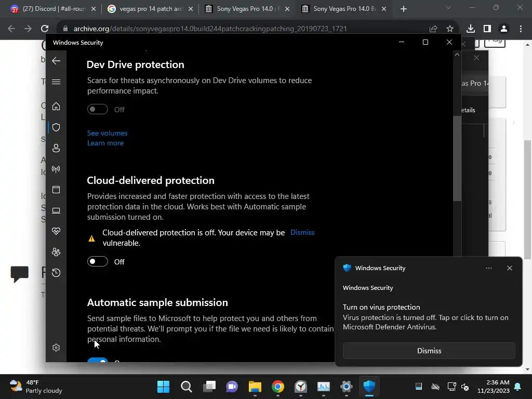Open Account protection person icon

(56, 148)
